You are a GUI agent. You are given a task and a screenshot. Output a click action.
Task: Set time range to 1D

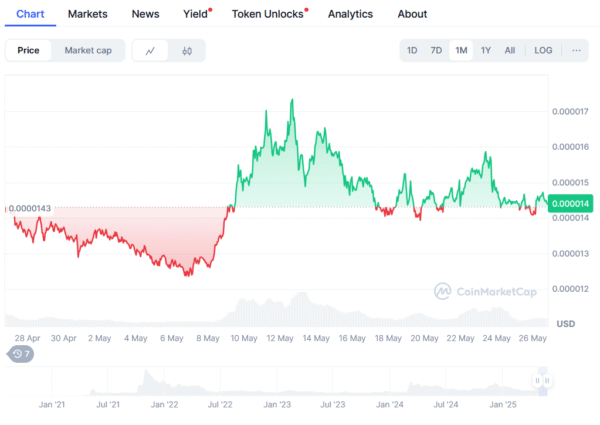pos(412,50)
